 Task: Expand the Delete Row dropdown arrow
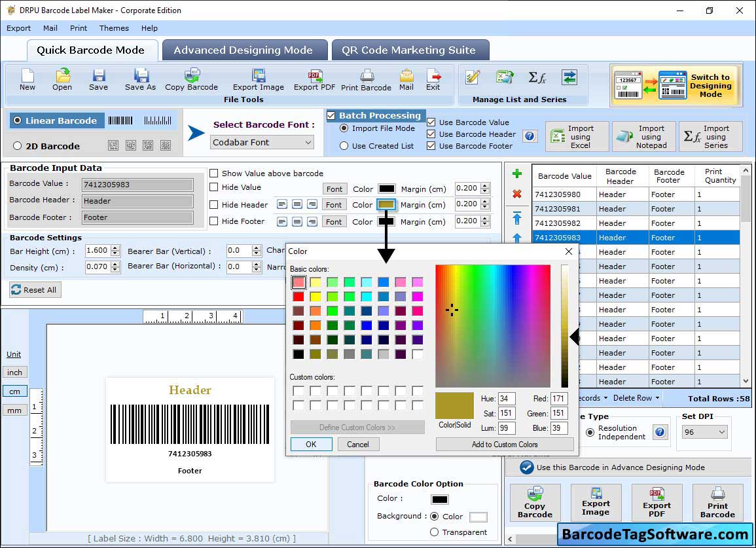657,398
